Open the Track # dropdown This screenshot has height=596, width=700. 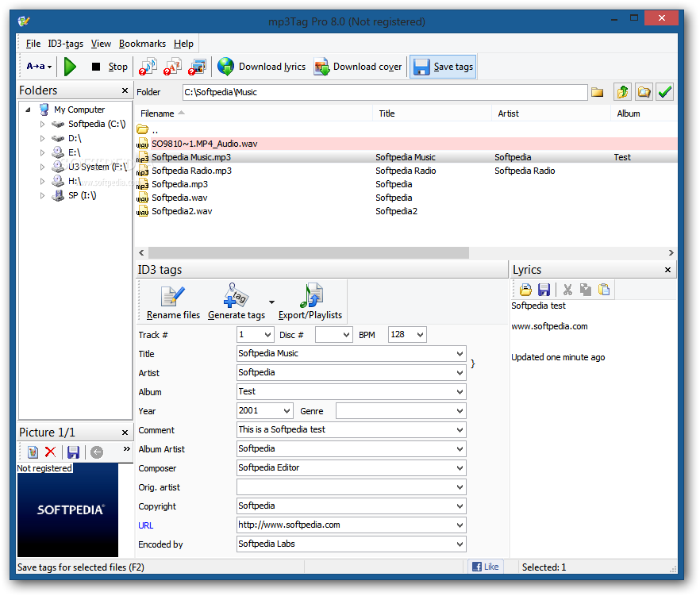[x=267, y=335]
